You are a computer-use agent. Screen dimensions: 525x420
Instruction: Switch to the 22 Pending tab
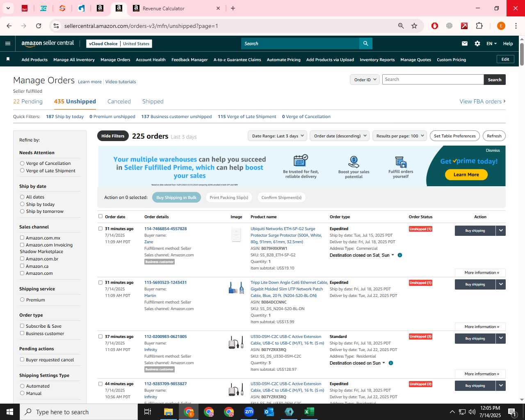(28, 101)
